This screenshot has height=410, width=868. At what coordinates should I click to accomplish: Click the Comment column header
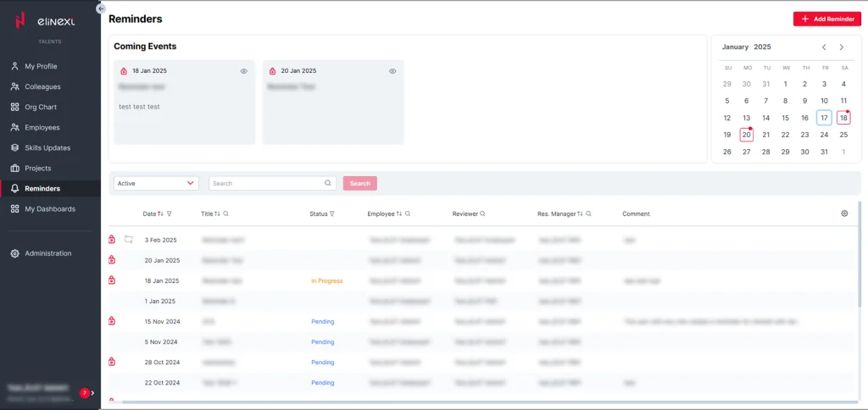[636, 213]
